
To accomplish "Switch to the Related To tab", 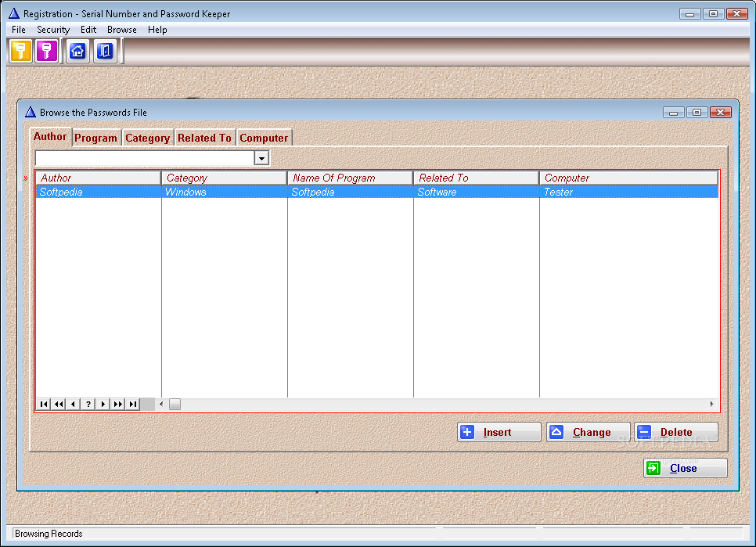I will tap(204, 139).
